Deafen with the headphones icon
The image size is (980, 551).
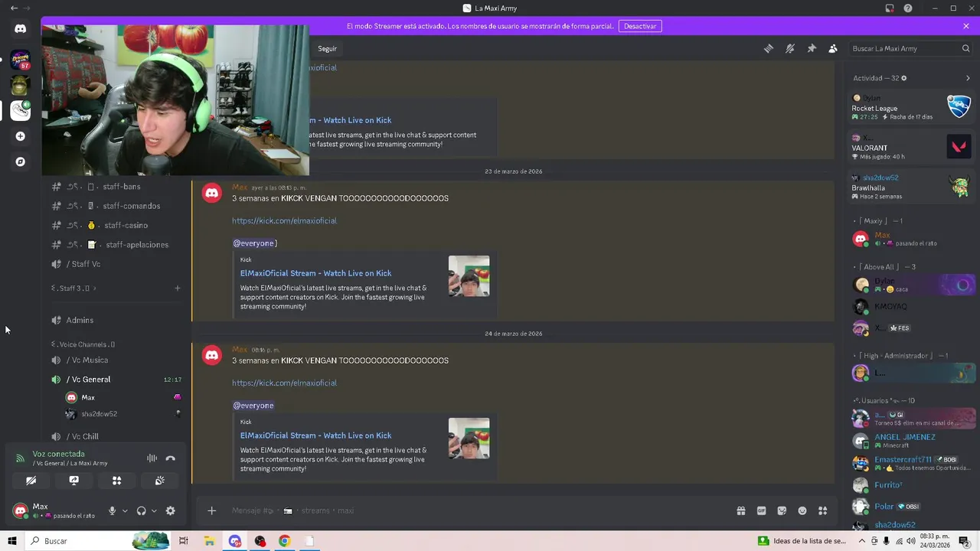pos(141,511)
